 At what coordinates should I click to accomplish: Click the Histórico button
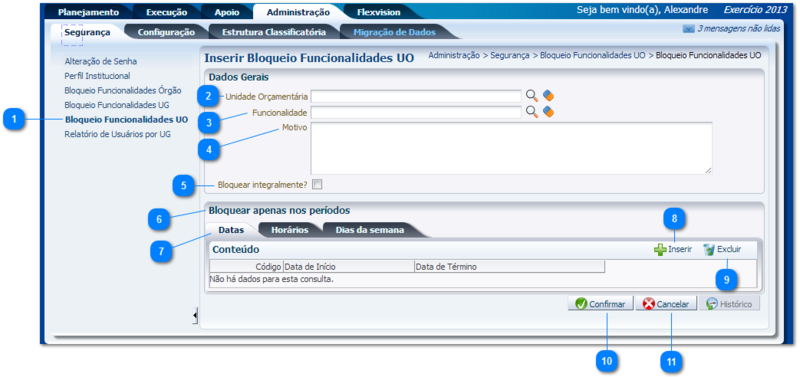pyautogui.click(x=729, y=304)
